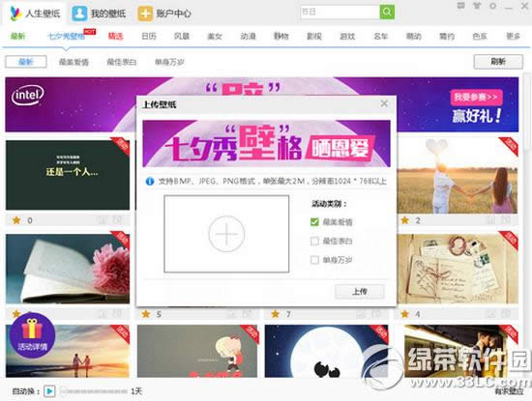
Task: Check the 最佳表白 category checkbox
Action: pos(314,241)
